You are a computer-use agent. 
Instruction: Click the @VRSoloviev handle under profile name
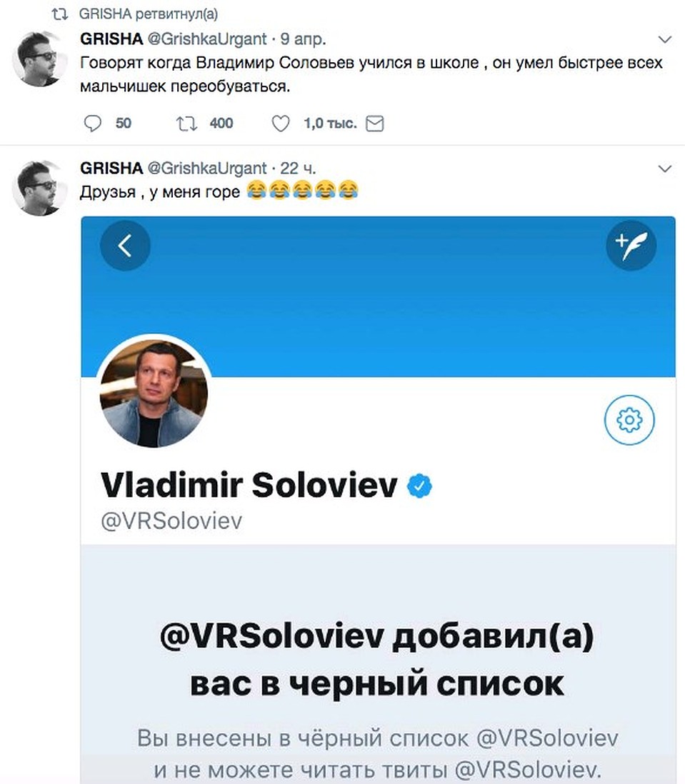[171, 521]
